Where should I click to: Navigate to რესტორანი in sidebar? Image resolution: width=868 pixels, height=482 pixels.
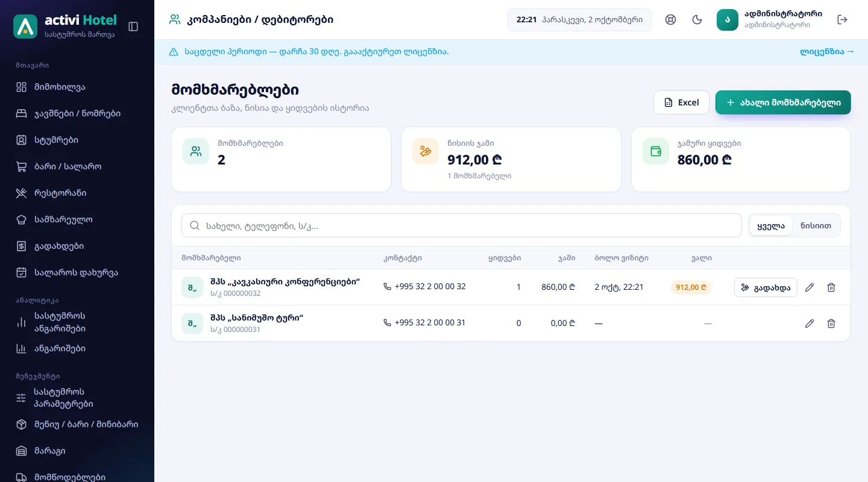pyautogui.click(x=77, y=193)
